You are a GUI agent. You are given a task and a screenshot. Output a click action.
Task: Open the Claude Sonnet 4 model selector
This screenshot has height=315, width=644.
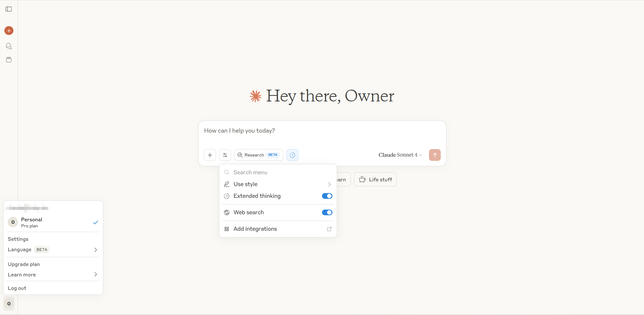click(400, 155)
